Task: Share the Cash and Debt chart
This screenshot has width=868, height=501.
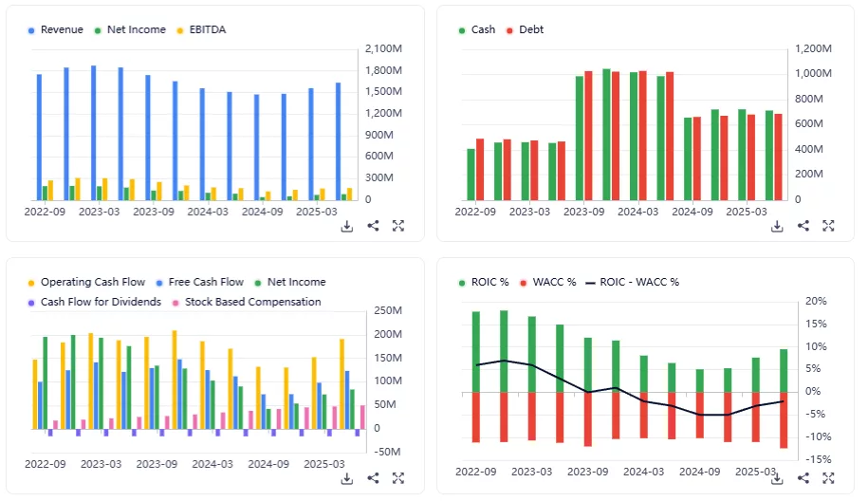Action: [x=803, y=226]
